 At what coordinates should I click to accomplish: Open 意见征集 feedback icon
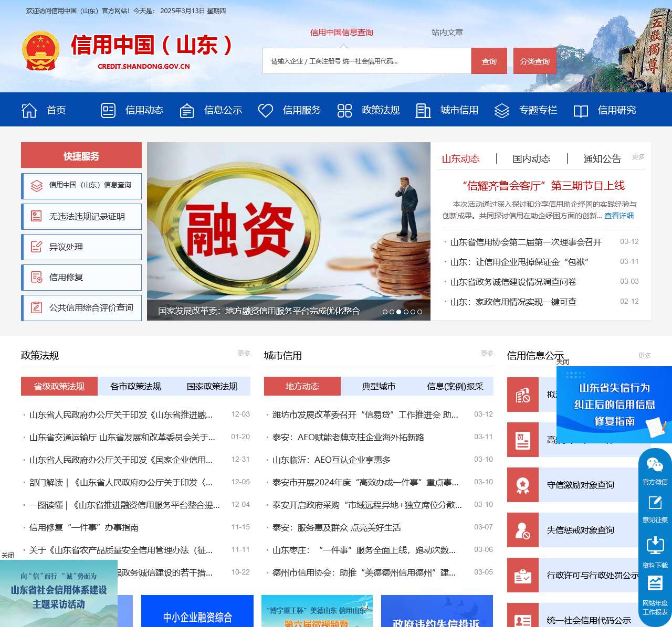click(655, 503)
